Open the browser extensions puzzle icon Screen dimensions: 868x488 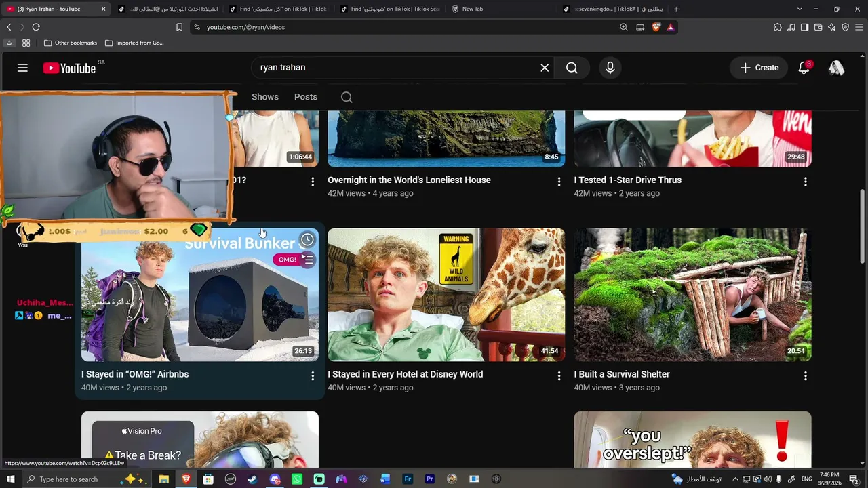(x=778, y=27)
